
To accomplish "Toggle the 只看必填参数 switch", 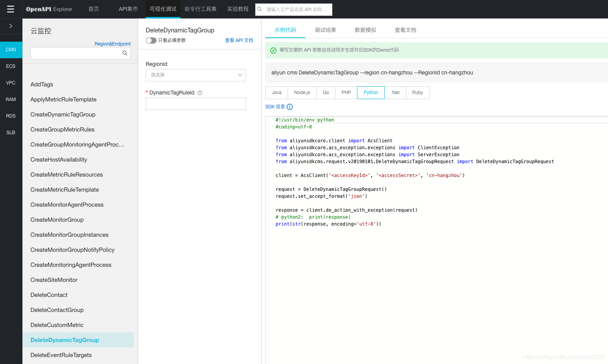I will [x=151, y=40].
